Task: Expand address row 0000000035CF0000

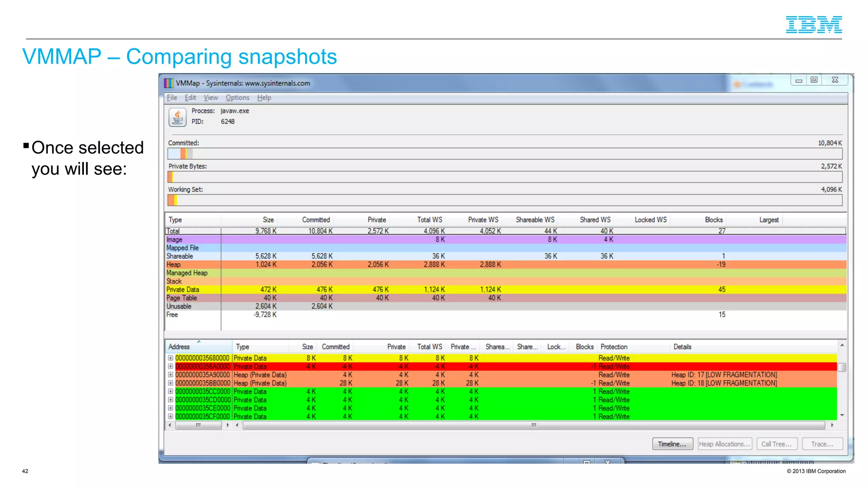Action: (170, 416)
